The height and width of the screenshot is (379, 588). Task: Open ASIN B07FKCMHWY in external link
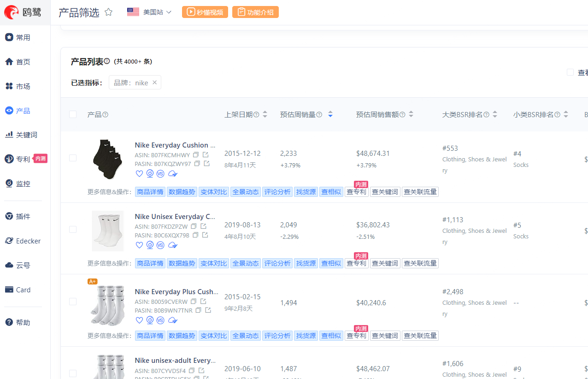coord(206,155)
